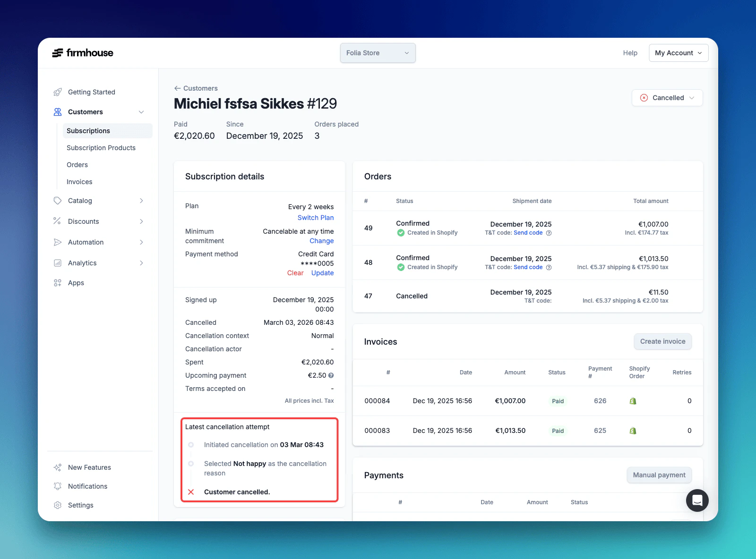Click the T&T help icon for order 48
This screenshot has height=559, width=756.
click(549, 267)
